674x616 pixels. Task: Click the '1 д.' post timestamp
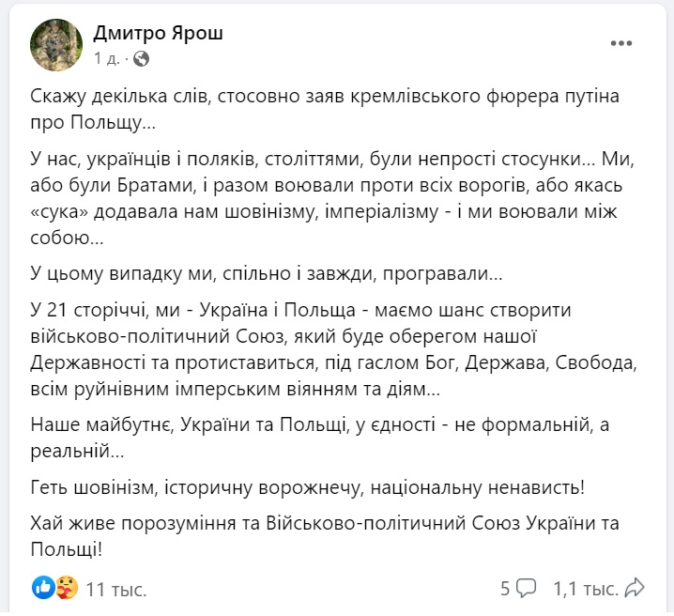tap(107, 58)
